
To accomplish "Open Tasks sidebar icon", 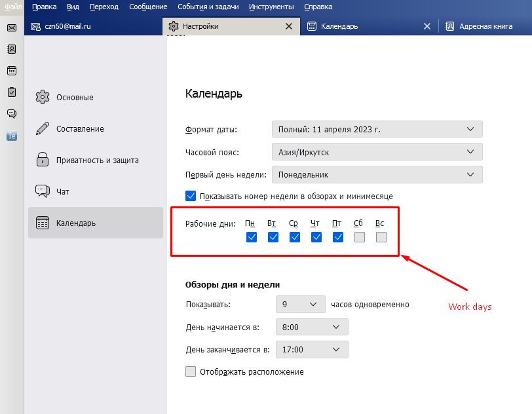I will (x=11, y=92).
